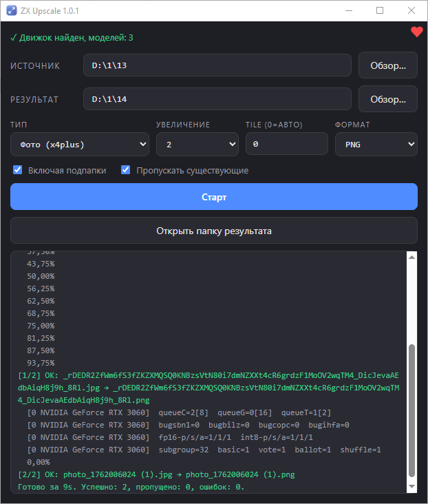Click the Формат label
Viewport: 428px width, 504px height.
pos(352,125)
